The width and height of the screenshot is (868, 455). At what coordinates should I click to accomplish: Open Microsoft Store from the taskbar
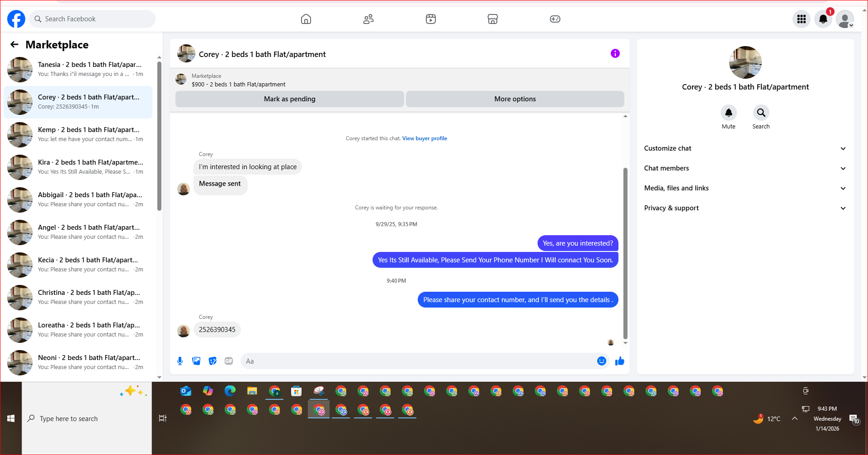(x=297, y=391)
